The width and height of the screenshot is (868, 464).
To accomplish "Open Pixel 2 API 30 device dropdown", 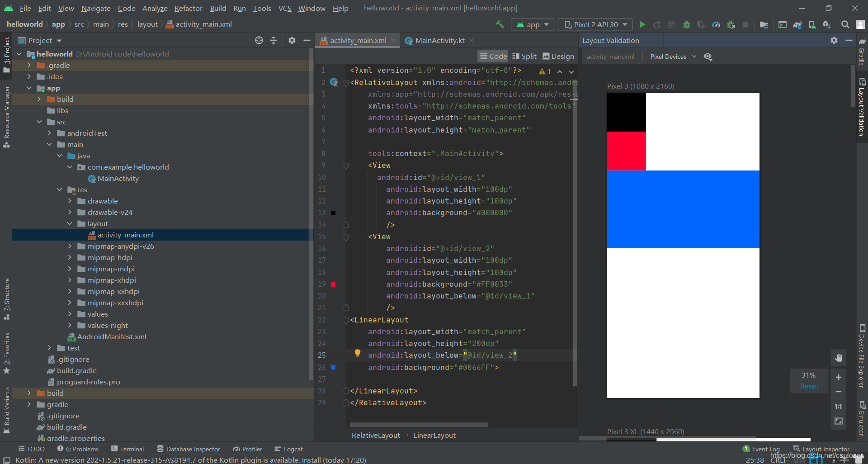I will click(596, 24).
